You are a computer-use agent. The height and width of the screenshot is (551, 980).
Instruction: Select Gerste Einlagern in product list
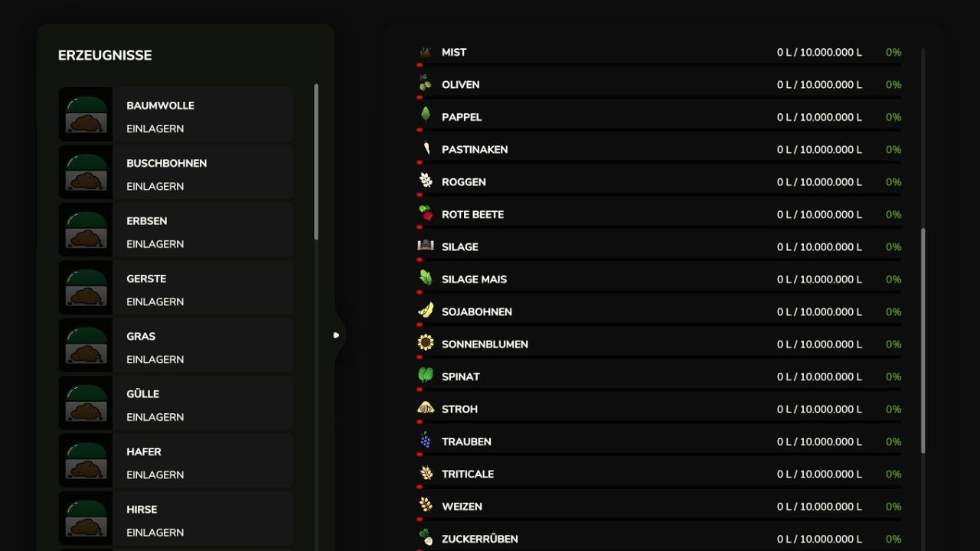[x=176, y=288]
